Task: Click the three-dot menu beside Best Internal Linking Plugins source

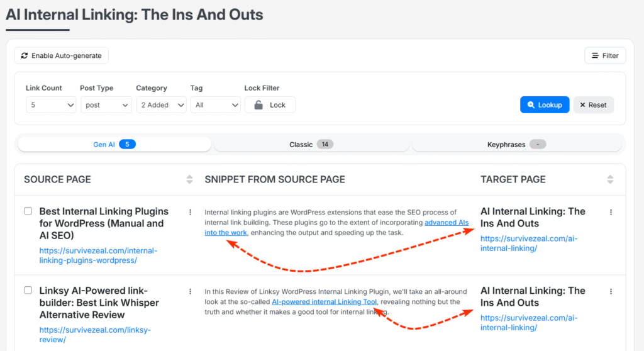Action: pyautogui.click(x=190, y=212)
